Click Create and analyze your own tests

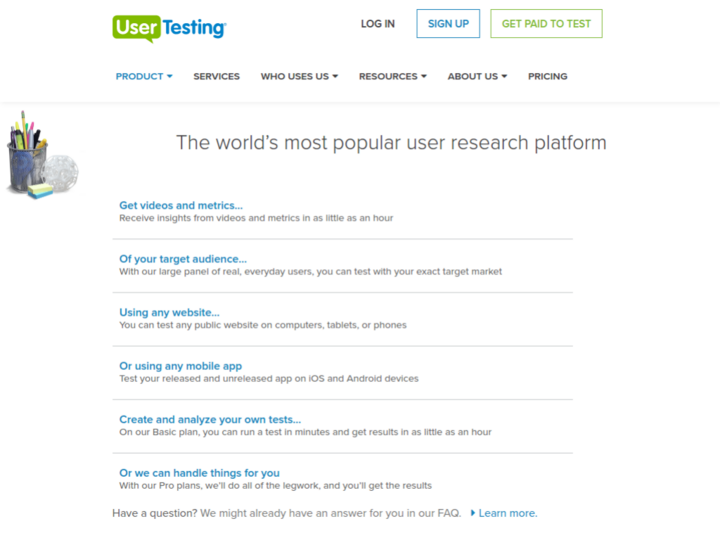[210, 420]
